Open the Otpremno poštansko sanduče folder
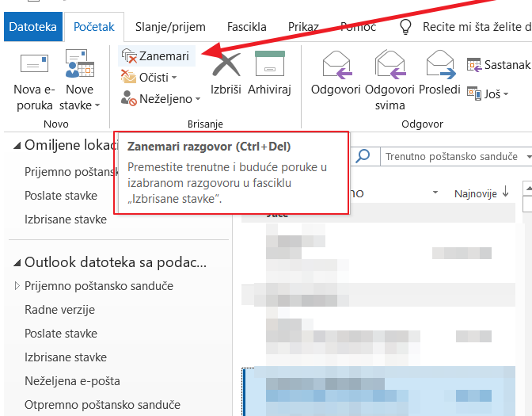The height and width of the screenshot is (416, 532). 102,405
